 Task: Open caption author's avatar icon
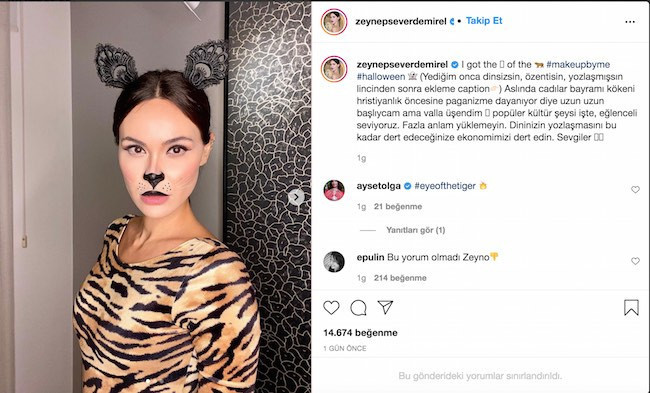[334, 69]
